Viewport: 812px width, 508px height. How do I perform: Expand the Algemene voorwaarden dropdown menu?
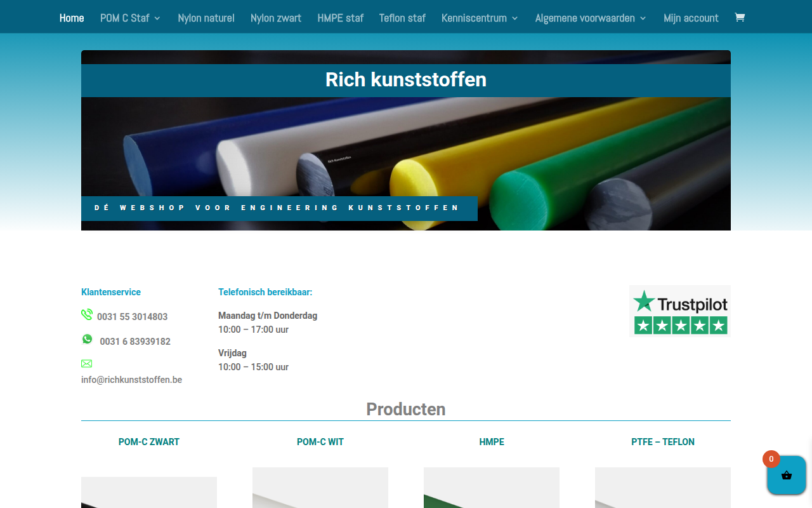tap(591, 18)
